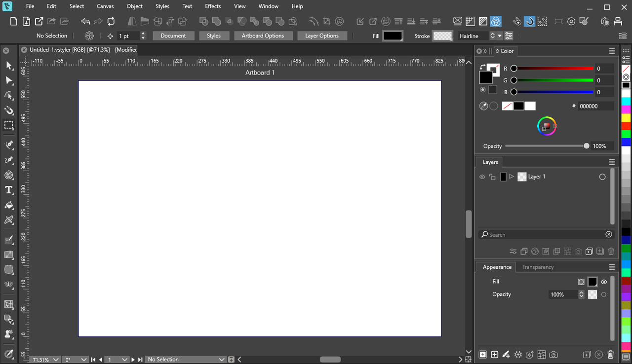Click the Layer Options button
The height and width of the screenshot is (364, 632).
tap(321, 36)
